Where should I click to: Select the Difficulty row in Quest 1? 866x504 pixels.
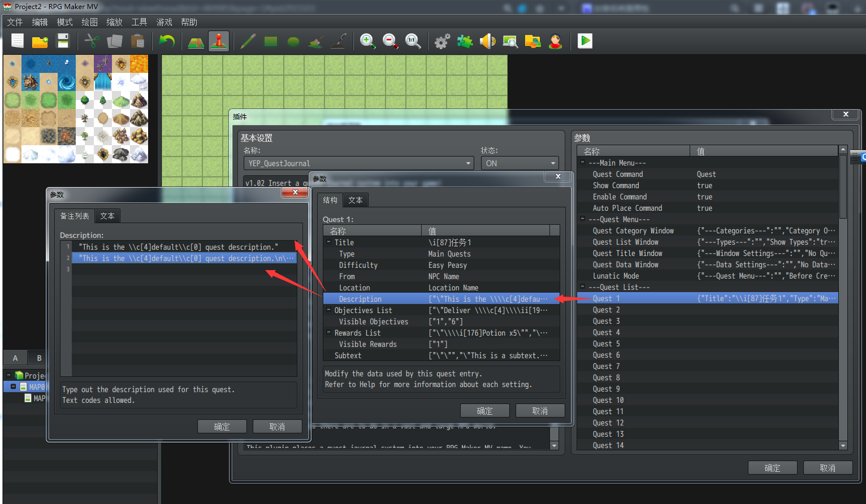pyautogui.click(x=441, y=265)
